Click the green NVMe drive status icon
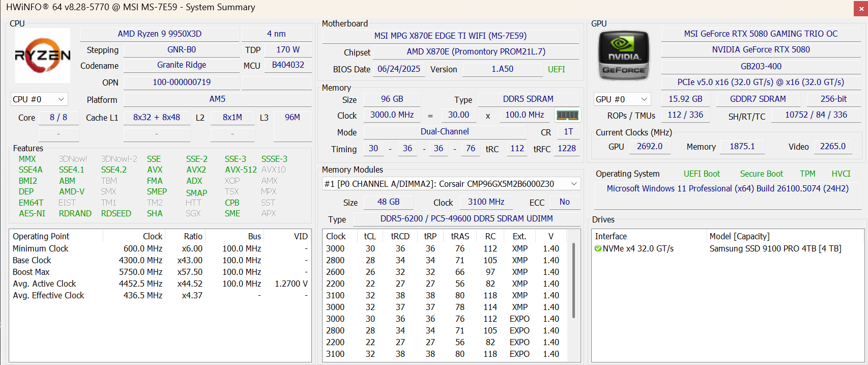 tap(598, 248)
